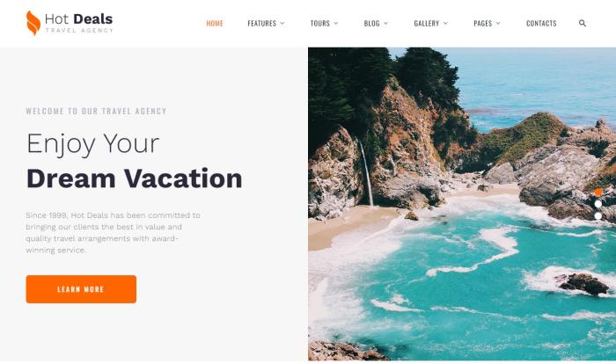Expand the Features dropdown chevron
The width and height of the screenshot is (616, 364).
point(282,23)
